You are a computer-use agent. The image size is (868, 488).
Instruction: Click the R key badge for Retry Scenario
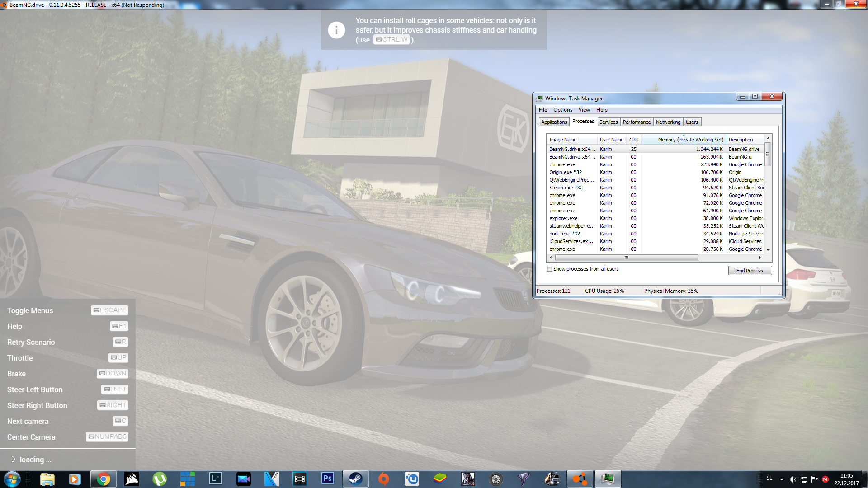pyautogui.click(x=121, y=342)
